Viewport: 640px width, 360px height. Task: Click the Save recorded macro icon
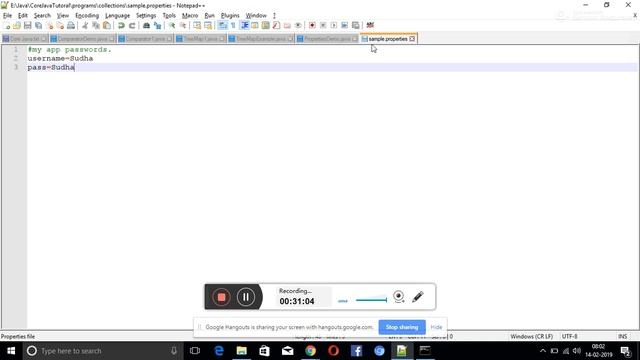(356, 25)
